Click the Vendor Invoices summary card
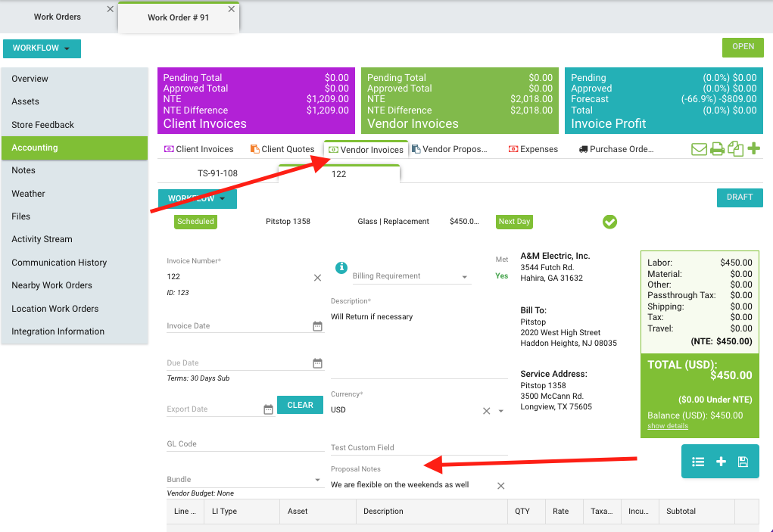This screenshot has width=773, height=532. (x=460, y=101)
